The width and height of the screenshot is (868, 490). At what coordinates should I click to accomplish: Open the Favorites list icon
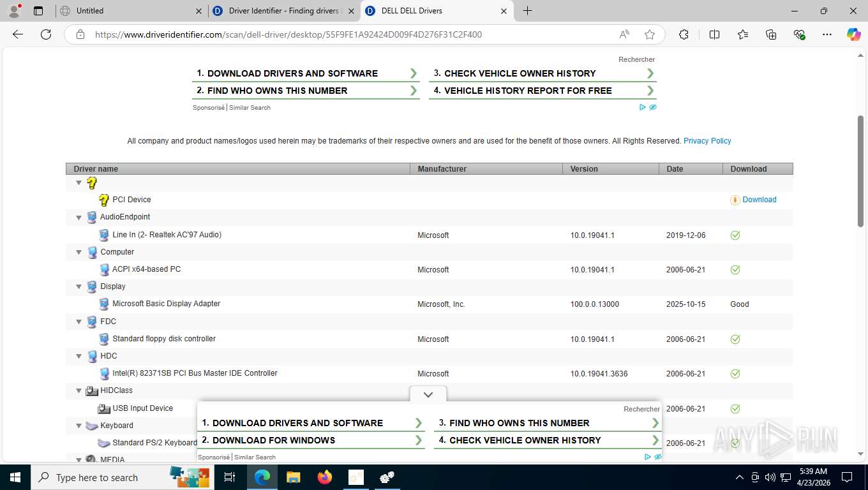pos(743,34)
